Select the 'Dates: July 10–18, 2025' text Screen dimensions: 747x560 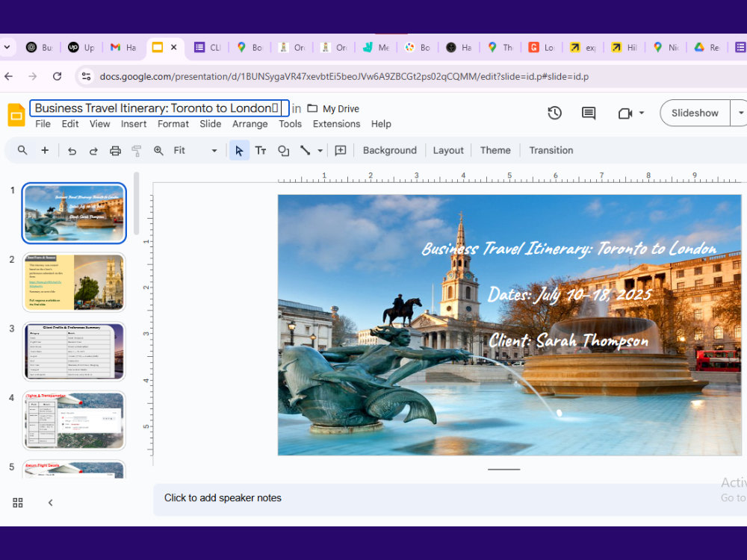click(x=569, y=294)
